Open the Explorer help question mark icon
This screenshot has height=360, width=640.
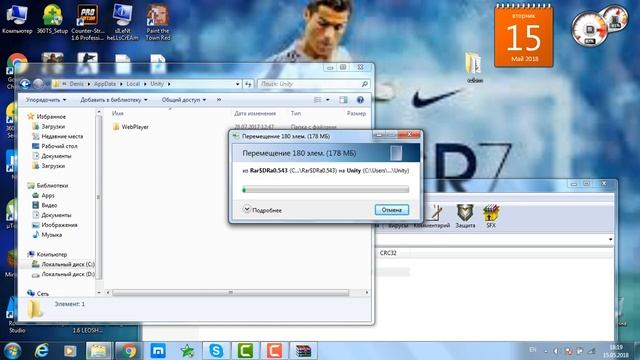point(360,100)
